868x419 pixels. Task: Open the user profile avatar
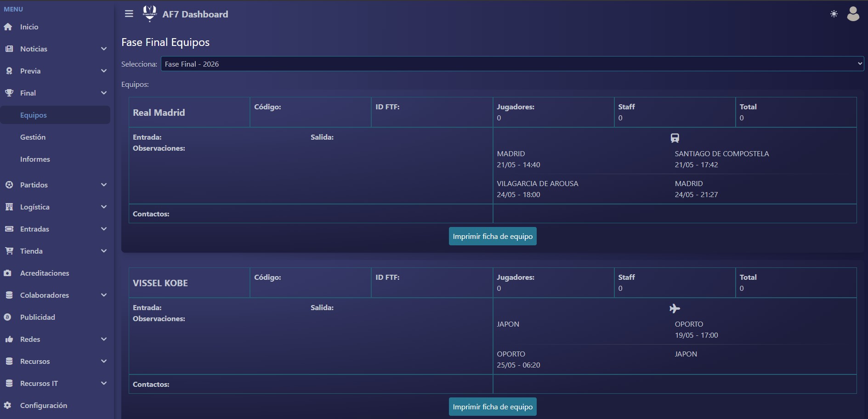tap(853, 14)
